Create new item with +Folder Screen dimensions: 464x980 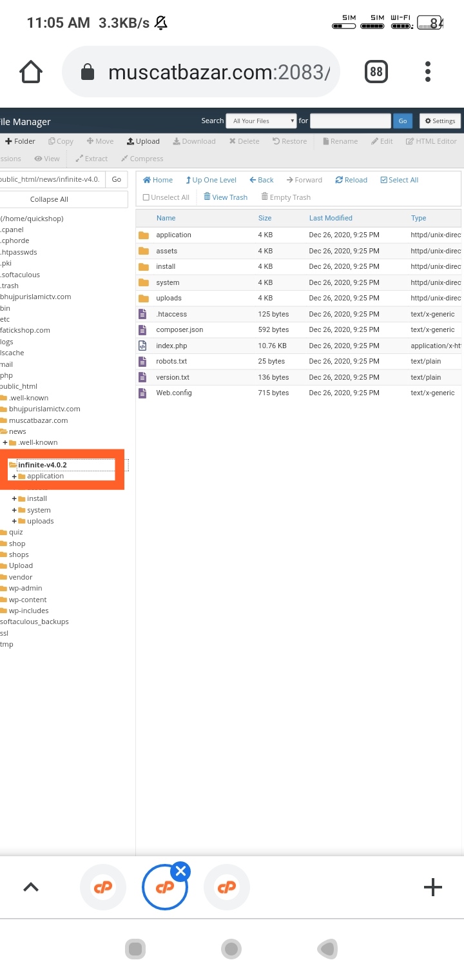[19, 141]
